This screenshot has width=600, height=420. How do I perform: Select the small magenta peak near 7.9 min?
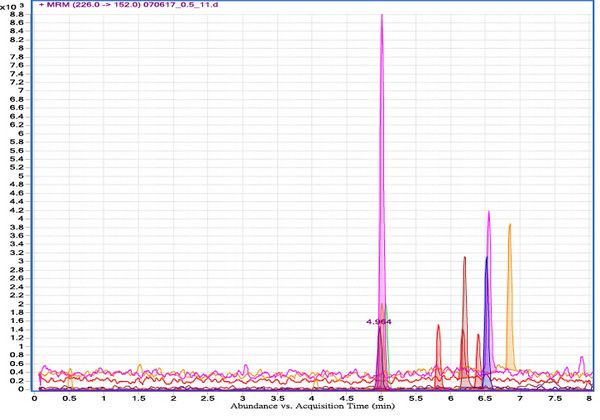pos(581,364)
